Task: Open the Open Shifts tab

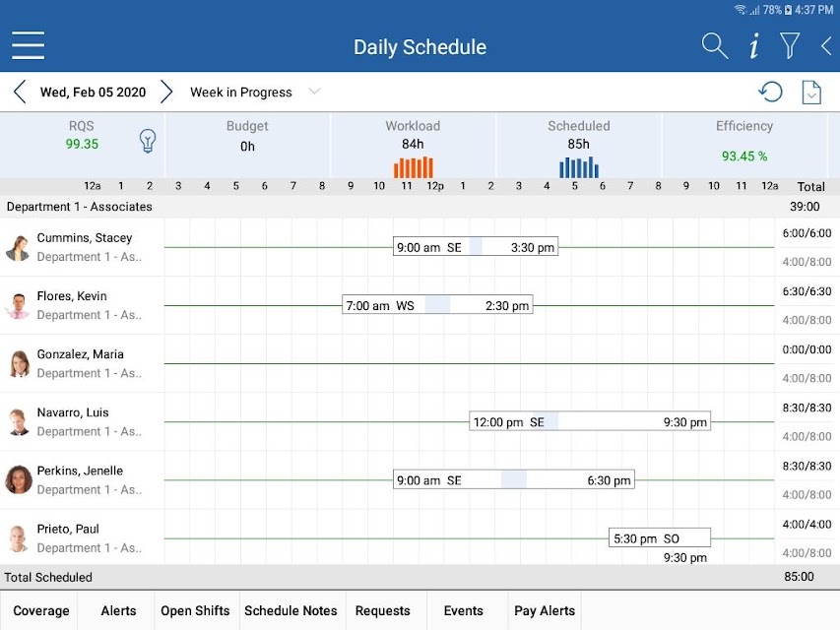Action: (x=195, y=610)
